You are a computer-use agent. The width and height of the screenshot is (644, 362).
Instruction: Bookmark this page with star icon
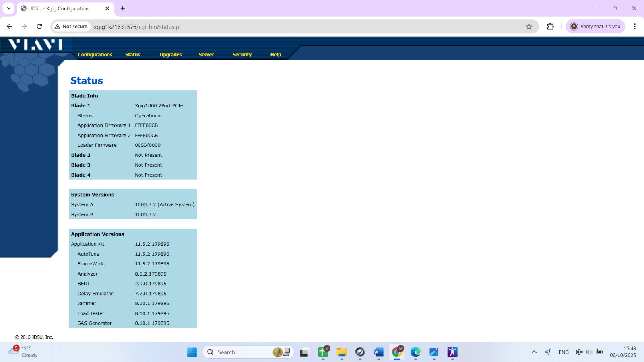pyautogui.click(x=529, y=27)
